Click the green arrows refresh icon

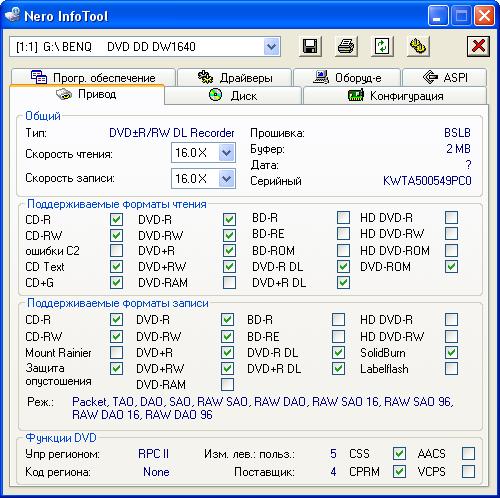pos(382,46)
